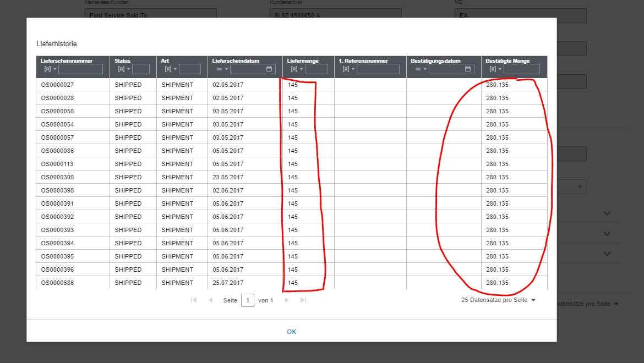Select row OS0000395
The height and width of the screenshot is (363, 644).
click(292, 256)
